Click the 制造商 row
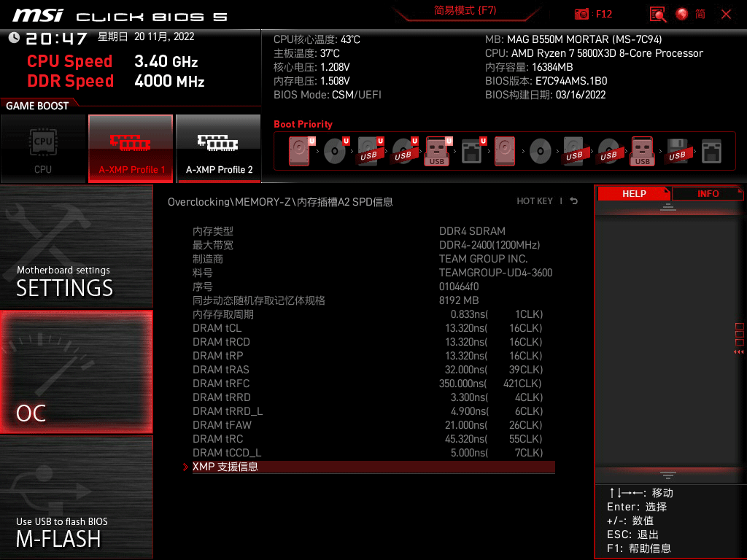 [x=373, y=259]
